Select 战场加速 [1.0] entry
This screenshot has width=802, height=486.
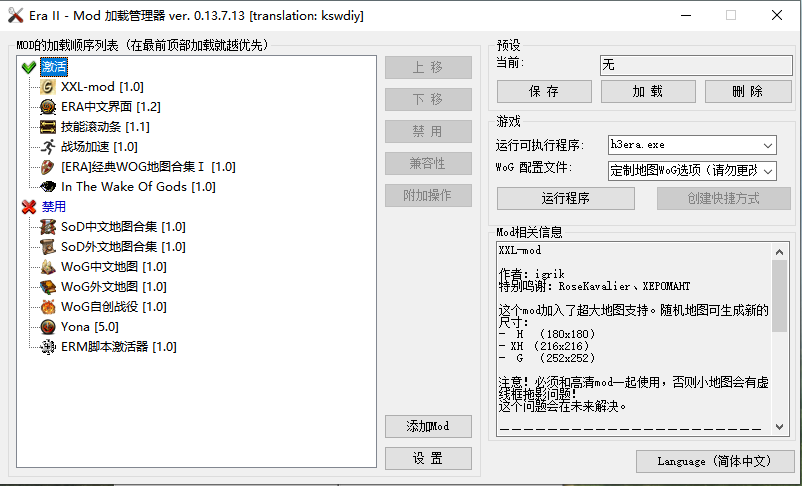click(99, 147)
